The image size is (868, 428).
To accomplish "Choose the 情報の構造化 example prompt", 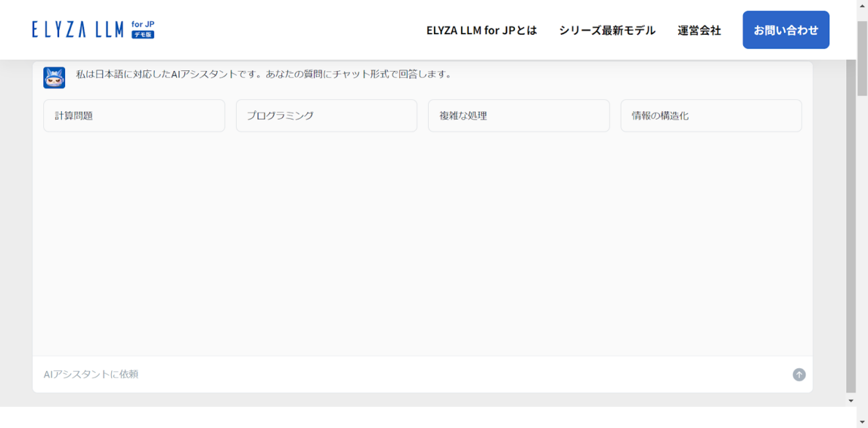I will pos(711,115).
